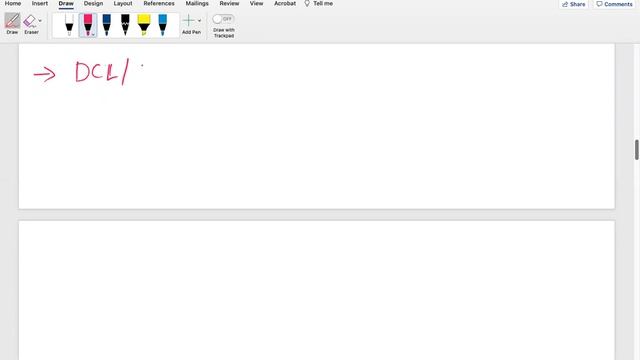
Task: Choose the black galaxy pen
Action: coord(125,24)
